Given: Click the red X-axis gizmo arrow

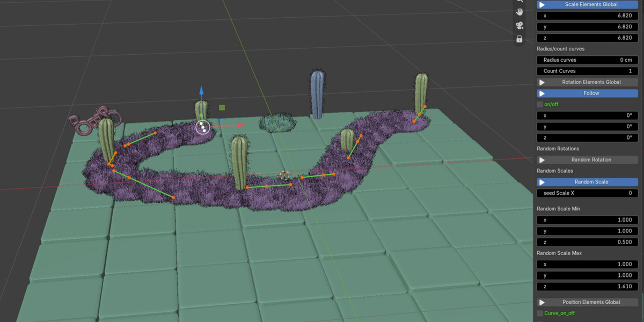Looking at the screenshot, I should (240, 125).
